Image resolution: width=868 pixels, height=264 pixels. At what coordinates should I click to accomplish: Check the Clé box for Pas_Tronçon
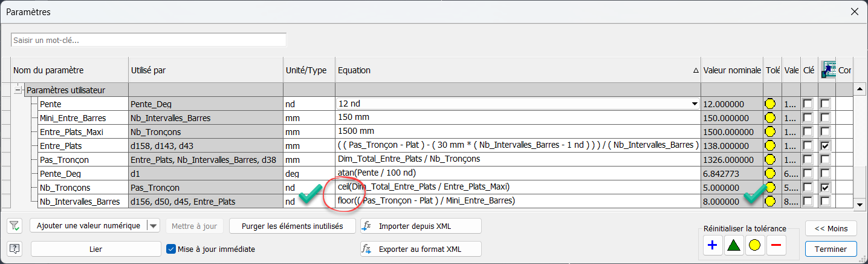808,159
